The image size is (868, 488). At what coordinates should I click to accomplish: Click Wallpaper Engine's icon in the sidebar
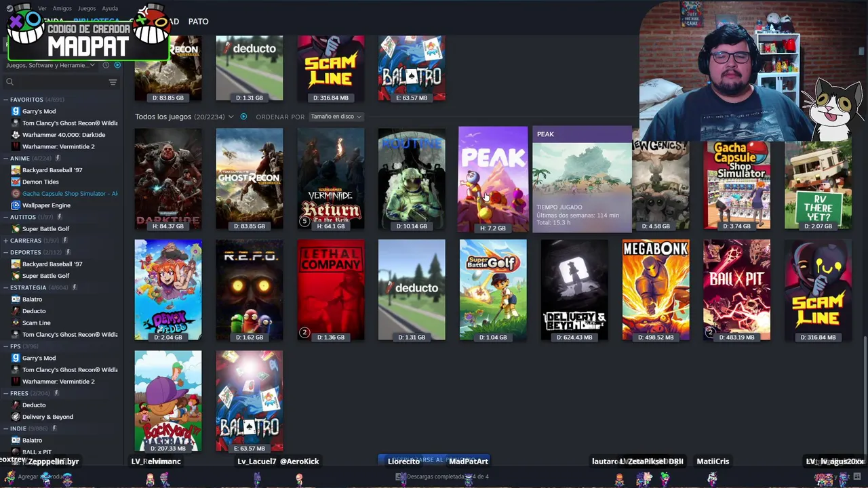point(16,205)
